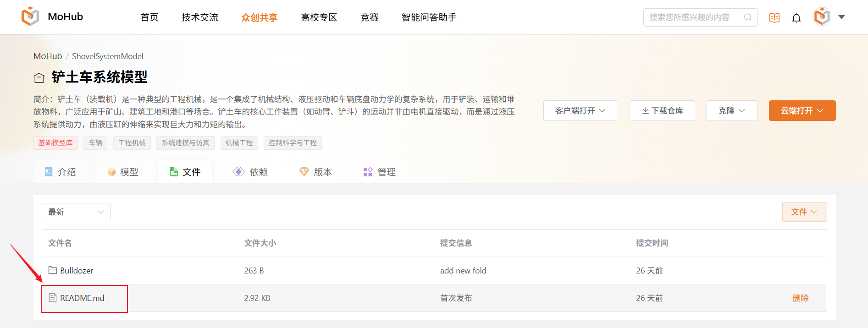This screenshot has width=868, height=328.
Task: Click the Bulldozer folder icon
Action: 53,270
